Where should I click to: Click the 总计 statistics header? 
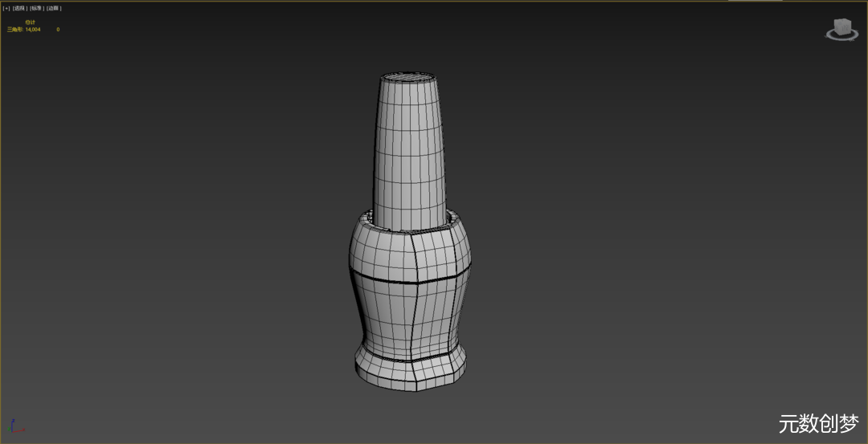click(x=31, y=22)
